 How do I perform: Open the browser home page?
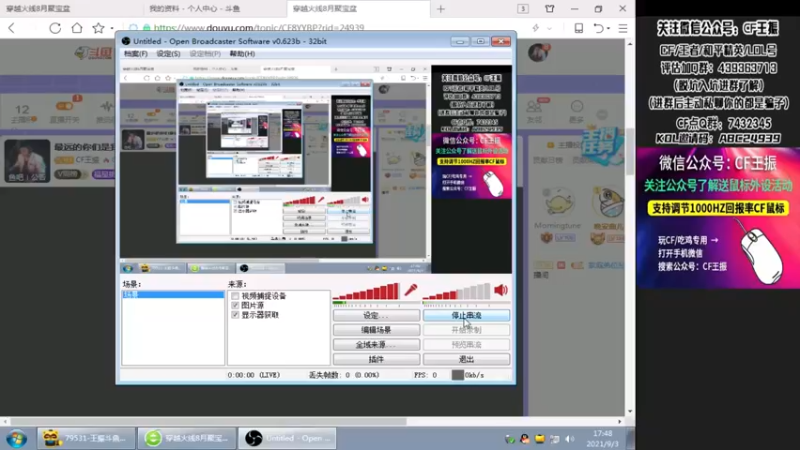click(x=77, y=28)
